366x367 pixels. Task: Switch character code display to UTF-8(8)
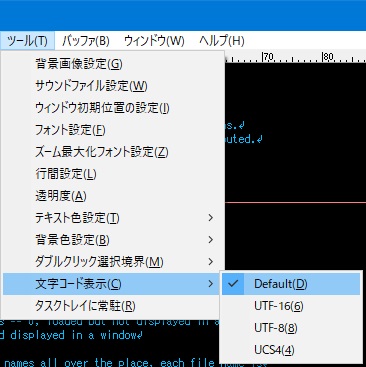click(291, 328)
